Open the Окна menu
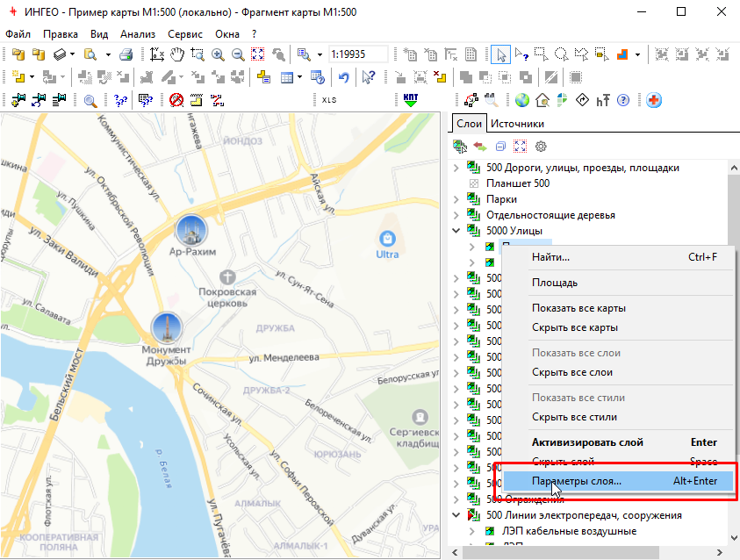The height and width of the screenshot is (560, 740). click(227, 34)
